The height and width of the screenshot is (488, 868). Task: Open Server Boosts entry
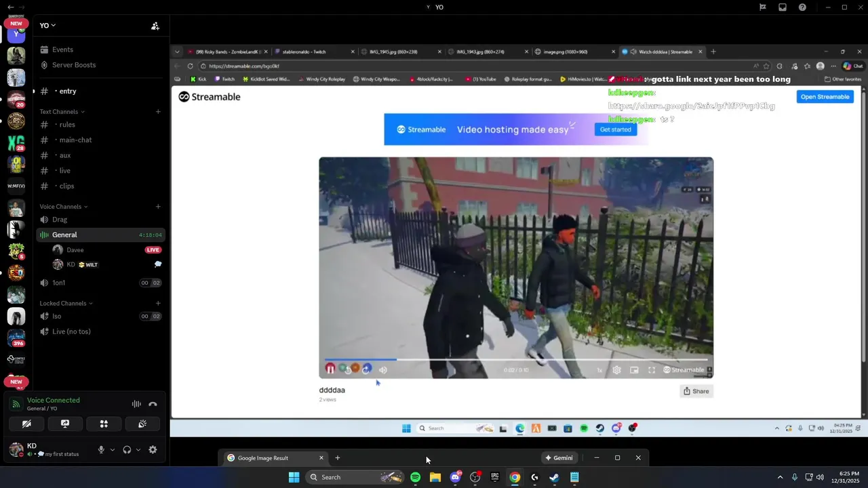pyautogui.click(x=100, y=65)
